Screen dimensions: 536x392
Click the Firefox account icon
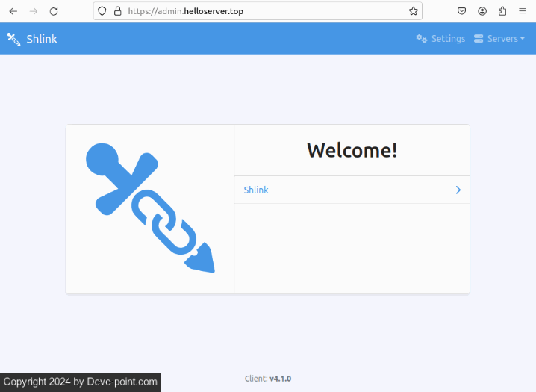[482, 11]
